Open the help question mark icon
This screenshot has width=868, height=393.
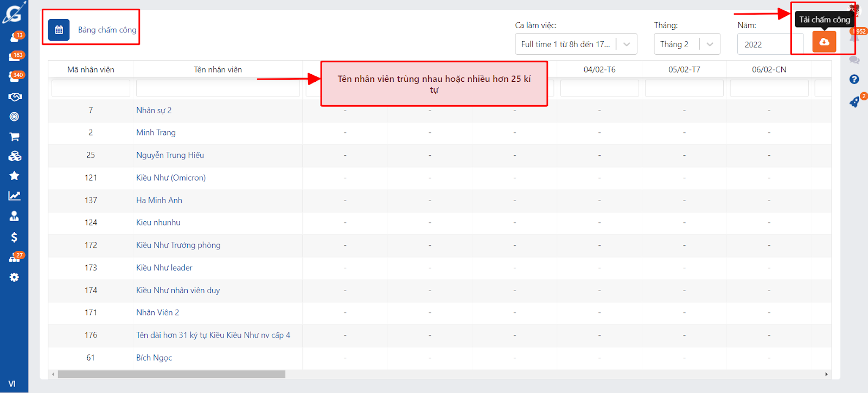(x=854, y=79)
